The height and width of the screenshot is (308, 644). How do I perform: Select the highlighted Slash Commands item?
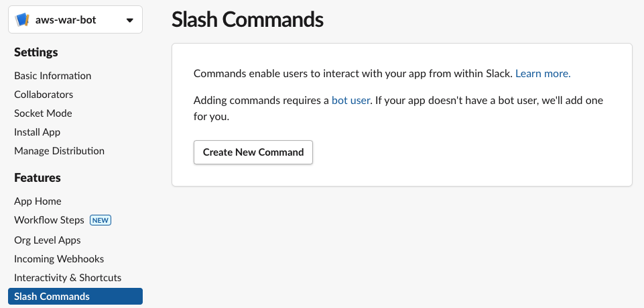coord(75,296)
